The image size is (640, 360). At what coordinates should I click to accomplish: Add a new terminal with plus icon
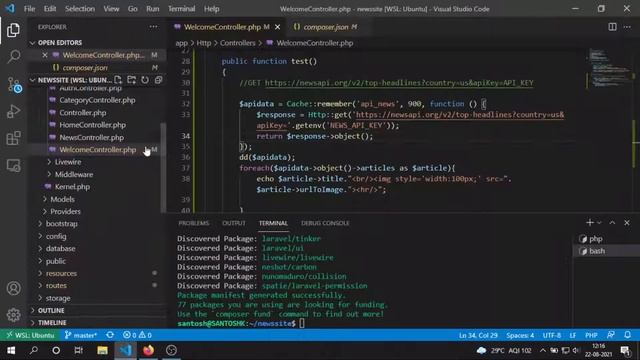pyautogui.click(x=589, y=223)
